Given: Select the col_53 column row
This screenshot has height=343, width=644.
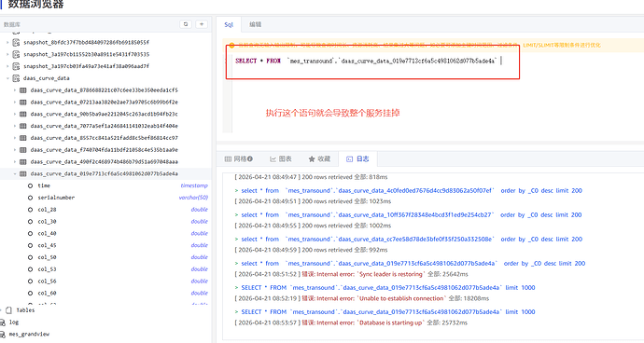Looking at the screenshot, I should click(x=106, y=269).
